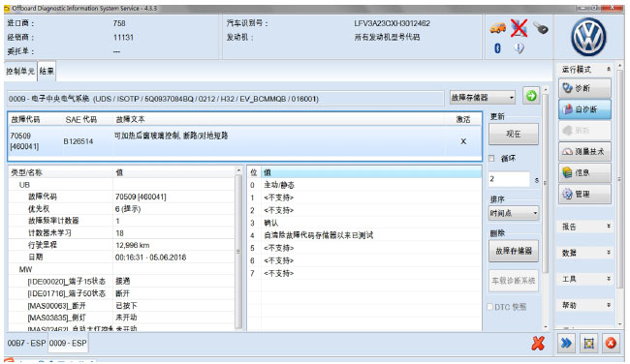Click the ignition key status icon
630x364 pixels.
(x=541, y=28)
